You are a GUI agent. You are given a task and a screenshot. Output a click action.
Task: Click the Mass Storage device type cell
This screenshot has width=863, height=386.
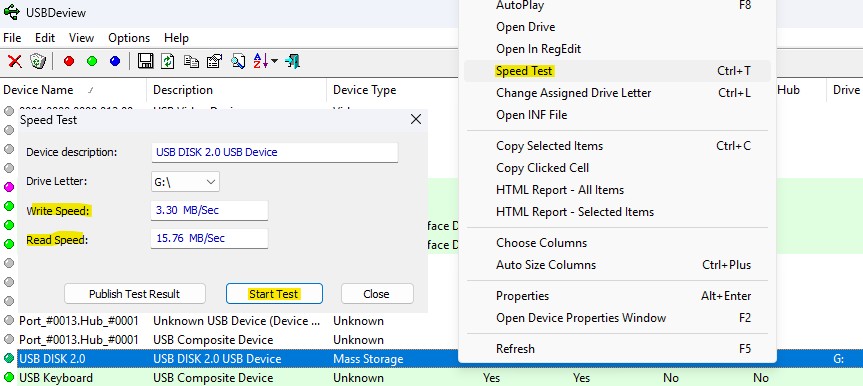pyautogui.click(x=368, y=359)
